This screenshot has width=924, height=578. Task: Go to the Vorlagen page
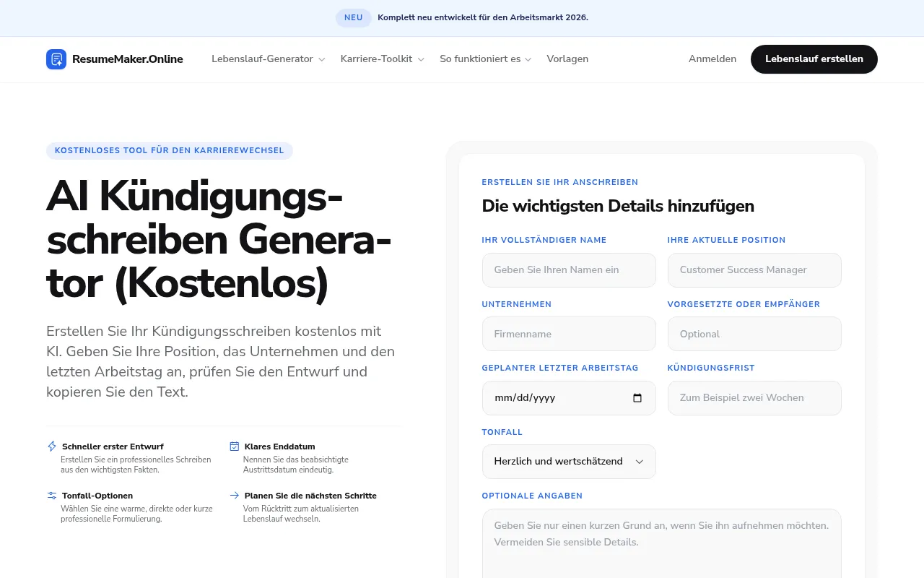tap(567, 59)
